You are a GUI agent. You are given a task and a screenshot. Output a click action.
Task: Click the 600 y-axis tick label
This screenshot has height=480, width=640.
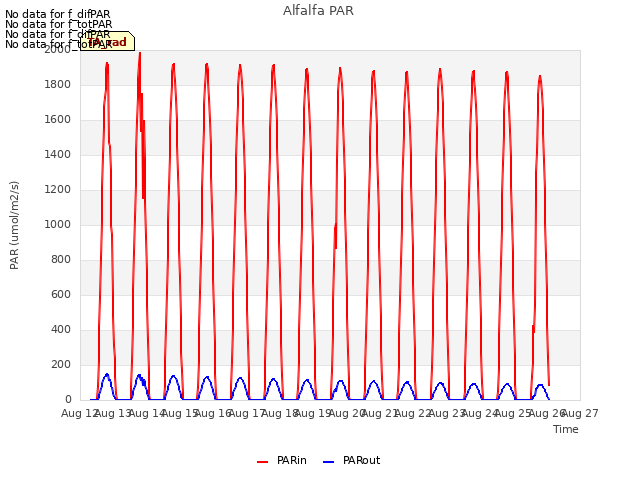tap(61, 294)
